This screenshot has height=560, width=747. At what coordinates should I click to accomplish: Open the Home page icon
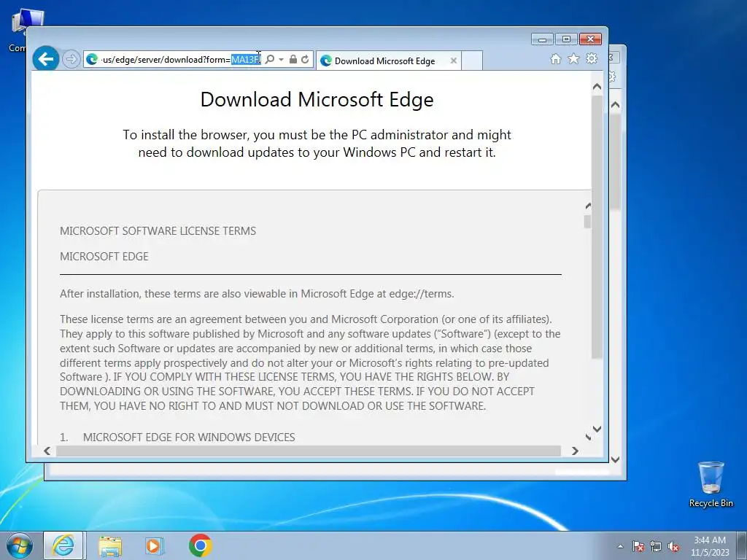coord(555,58)
